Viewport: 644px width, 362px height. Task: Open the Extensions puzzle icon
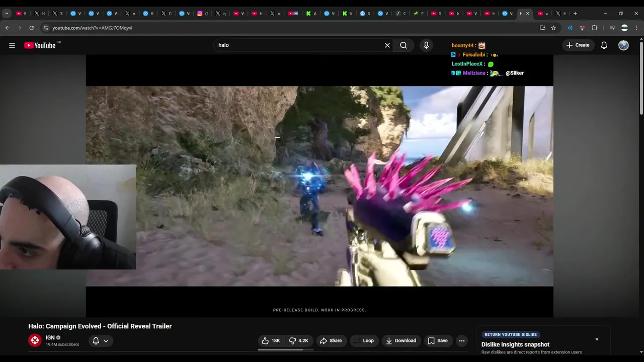(x=594, y=28)
